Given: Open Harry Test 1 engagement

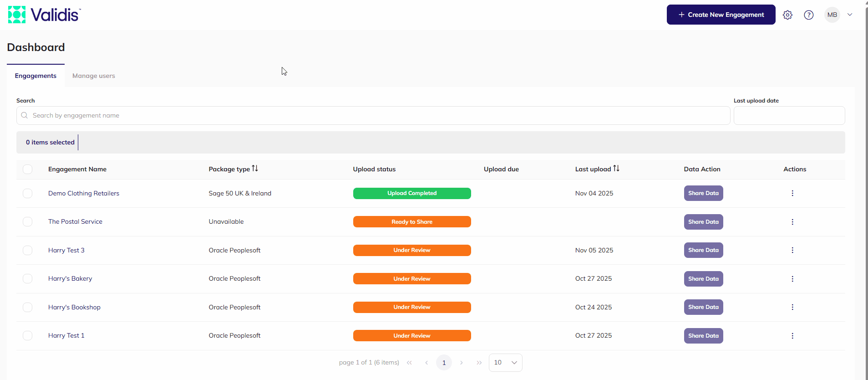Looking at the screenshot, I should [x=66, y=335].
